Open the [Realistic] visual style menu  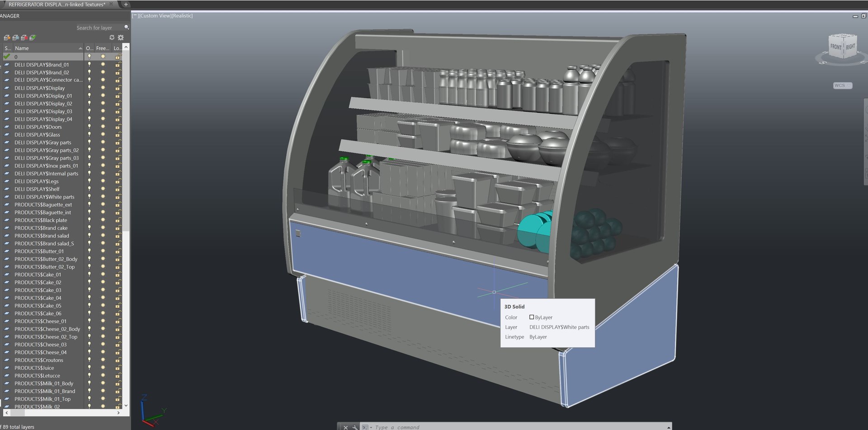click(x=182, y=16)
